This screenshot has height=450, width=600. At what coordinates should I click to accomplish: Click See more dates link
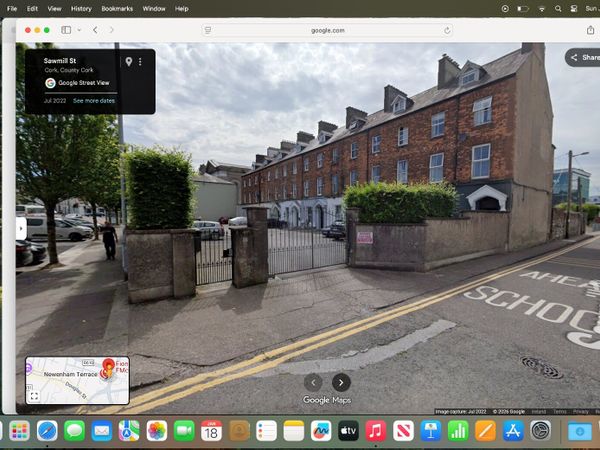pos(94,101)
